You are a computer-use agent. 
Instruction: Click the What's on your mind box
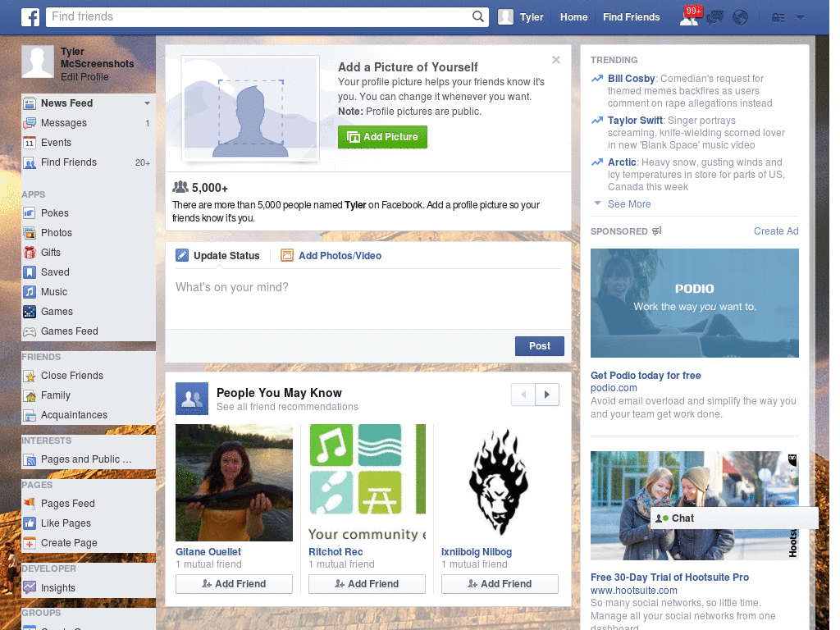pos(368,299)
